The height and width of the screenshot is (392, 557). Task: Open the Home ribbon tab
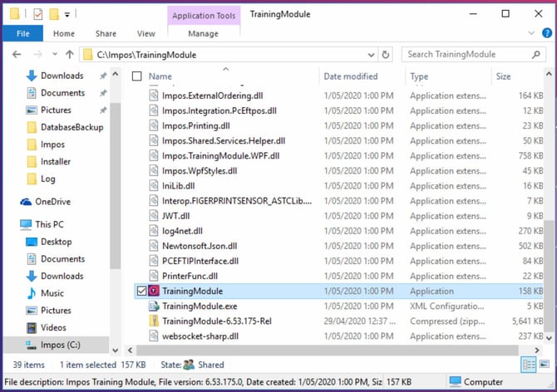tap(64, 34)
